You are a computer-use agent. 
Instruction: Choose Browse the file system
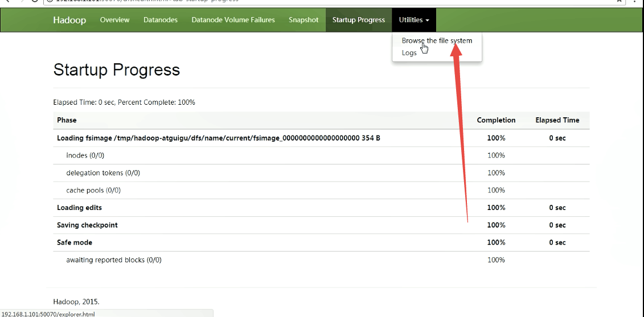(437, 40)
